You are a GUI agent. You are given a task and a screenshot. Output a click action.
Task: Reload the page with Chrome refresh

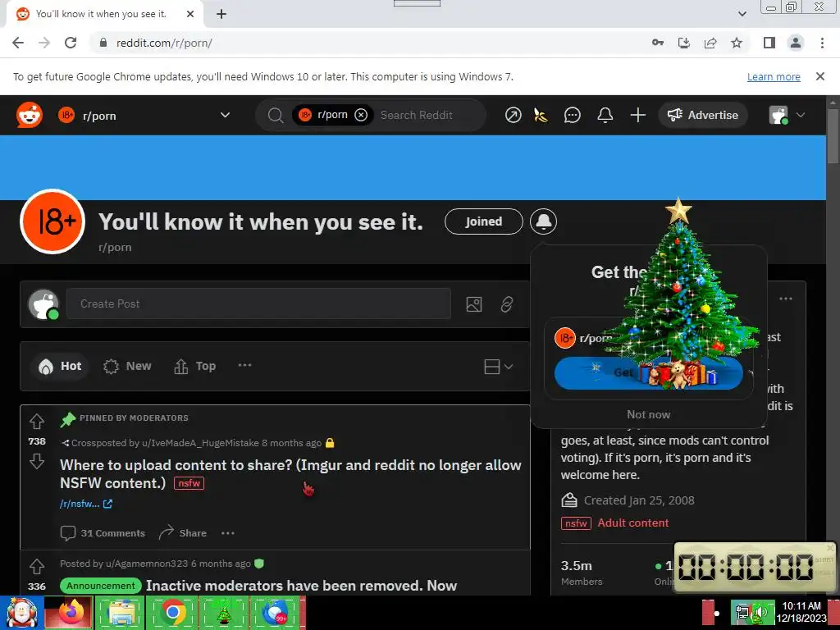click(x=71, y=43)
